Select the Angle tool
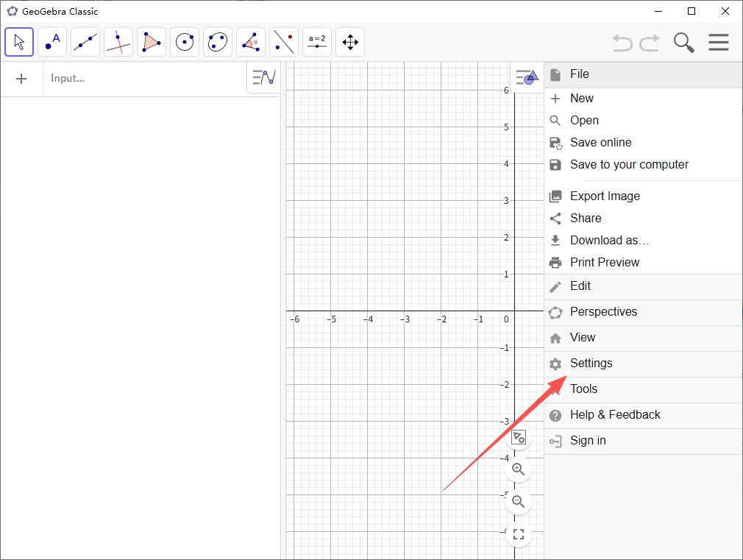The width and height of the screenshot is (743, 560). tap(251, 42)
